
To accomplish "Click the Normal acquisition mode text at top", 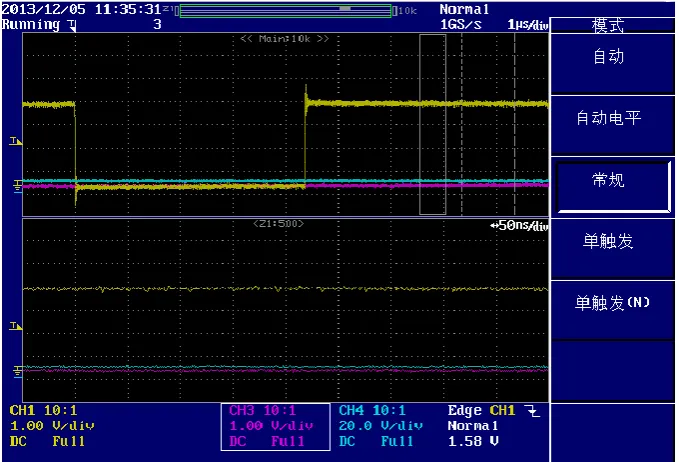I will [464, 9].
